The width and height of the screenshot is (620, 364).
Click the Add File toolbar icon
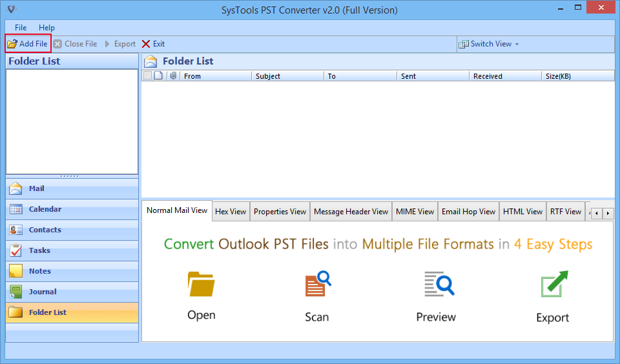point(12,44)
